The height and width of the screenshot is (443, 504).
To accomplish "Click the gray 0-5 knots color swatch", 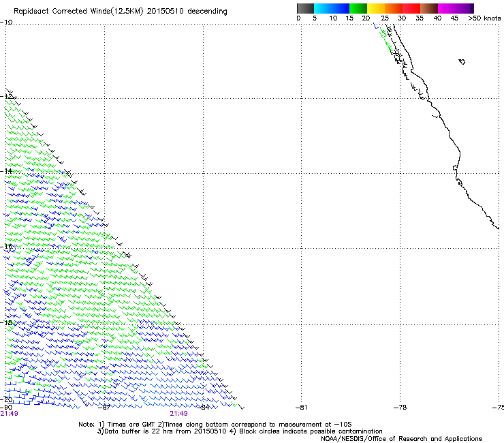I will coord(305,8).
